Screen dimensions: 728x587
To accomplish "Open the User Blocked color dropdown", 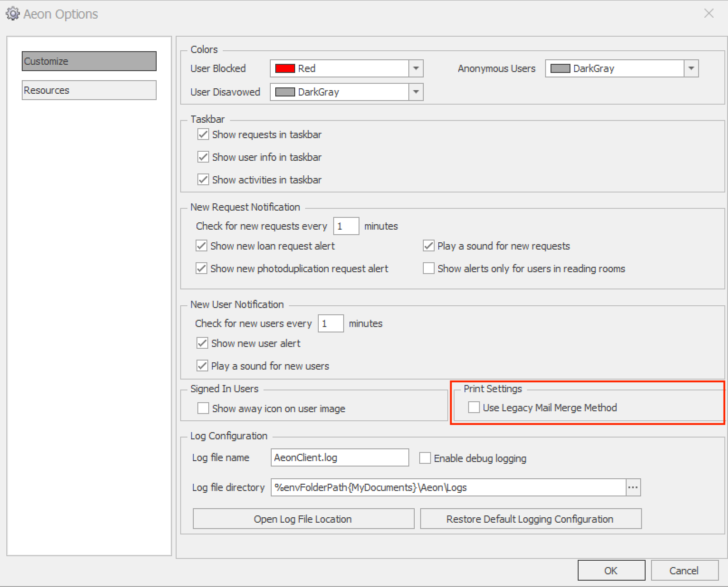I will tap(415, 68).
